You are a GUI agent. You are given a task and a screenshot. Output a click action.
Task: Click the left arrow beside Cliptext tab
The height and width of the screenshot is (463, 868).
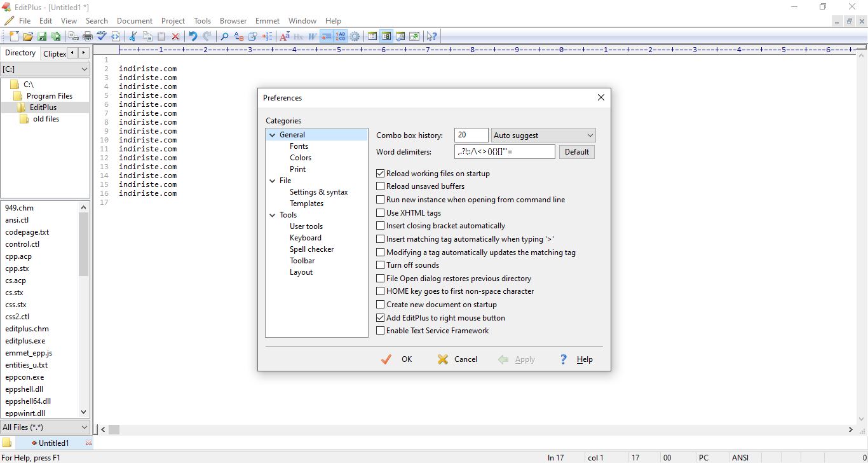click(72, 53)
